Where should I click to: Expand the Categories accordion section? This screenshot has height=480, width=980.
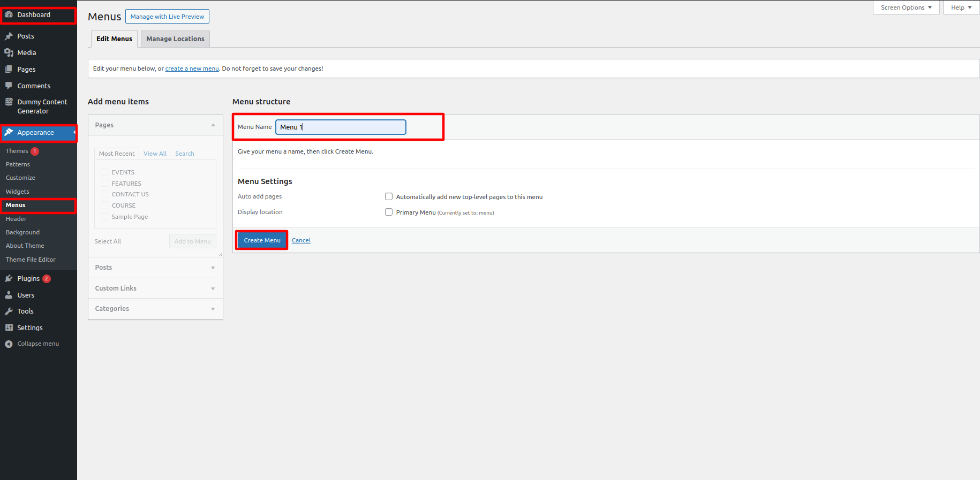coord(155,309)
